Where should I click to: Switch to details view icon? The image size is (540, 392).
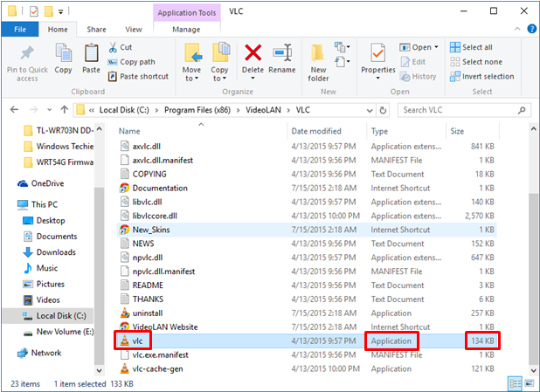click(515, 383)
